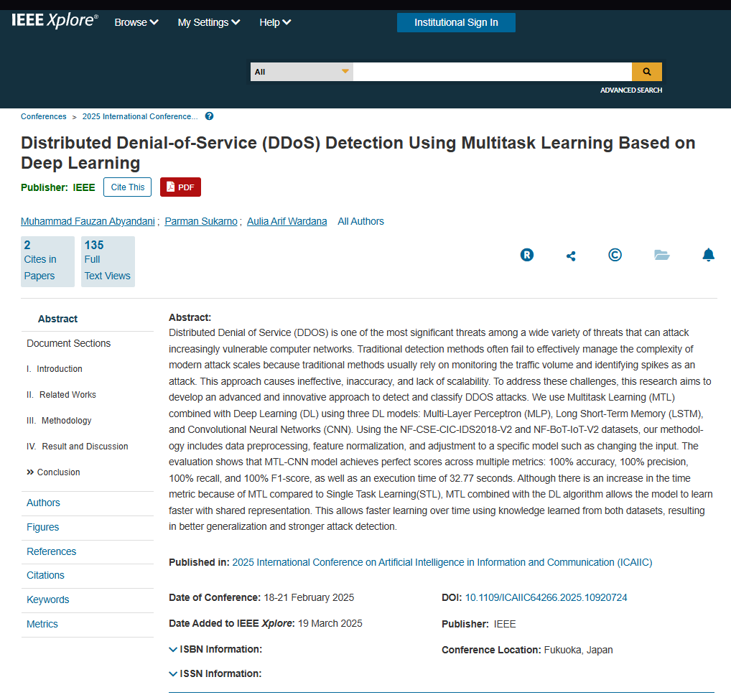Click Date Added 19 March 2025 text

point(265,624)
